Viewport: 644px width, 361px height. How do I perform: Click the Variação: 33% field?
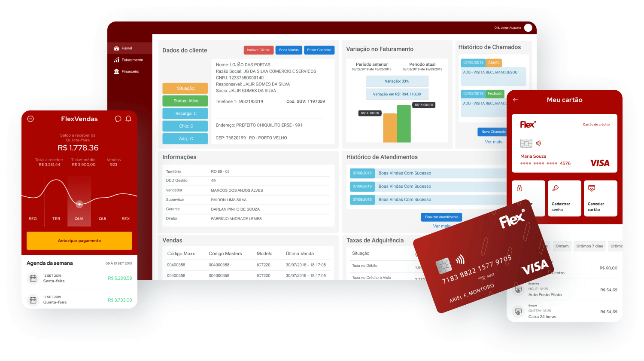click(397, 81)
